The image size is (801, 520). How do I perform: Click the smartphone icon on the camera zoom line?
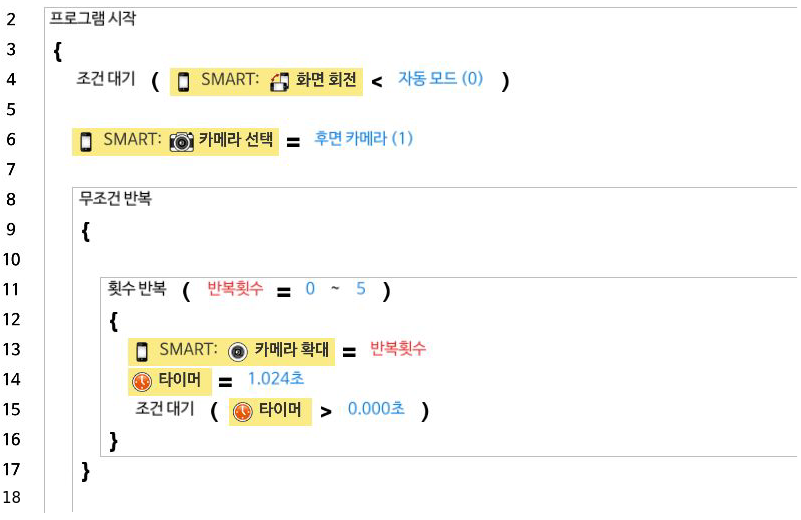click(x=142, y=351)
